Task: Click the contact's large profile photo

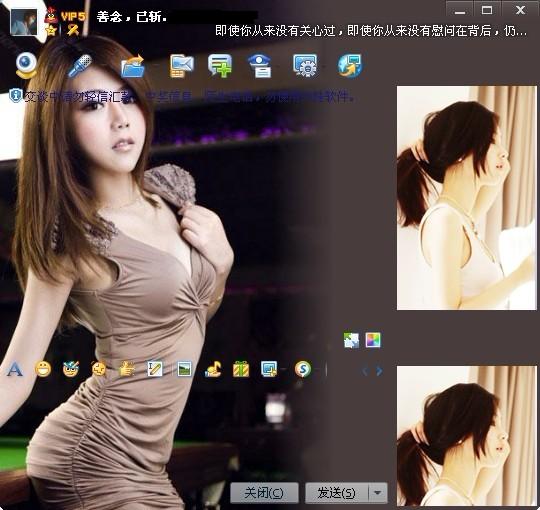Action: coord(467,198)
